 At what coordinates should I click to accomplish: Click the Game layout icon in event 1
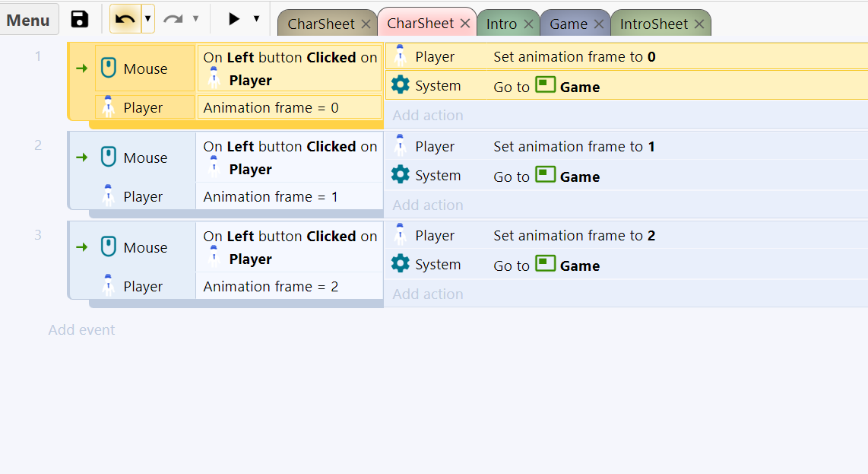(x=545, y=84)
